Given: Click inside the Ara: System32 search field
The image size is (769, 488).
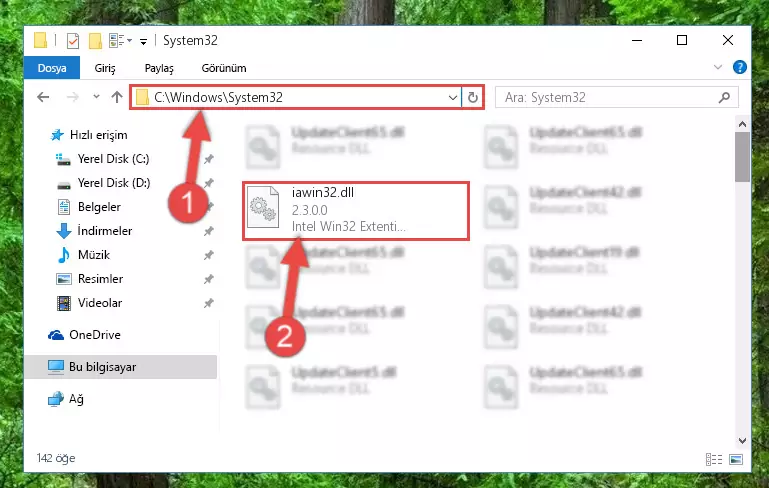Looking at the screenshot, I should pos(608,98).
